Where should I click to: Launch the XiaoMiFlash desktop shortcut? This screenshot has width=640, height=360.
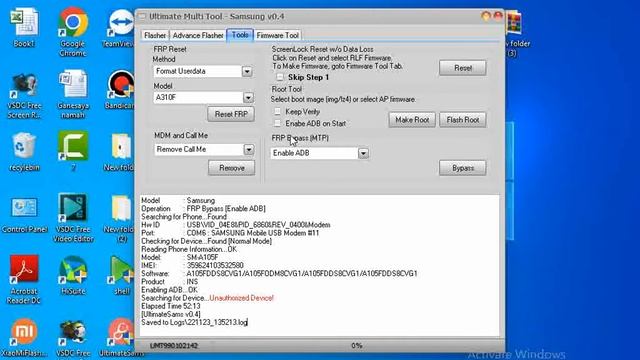pyautogui.click(x=24, y=337)
